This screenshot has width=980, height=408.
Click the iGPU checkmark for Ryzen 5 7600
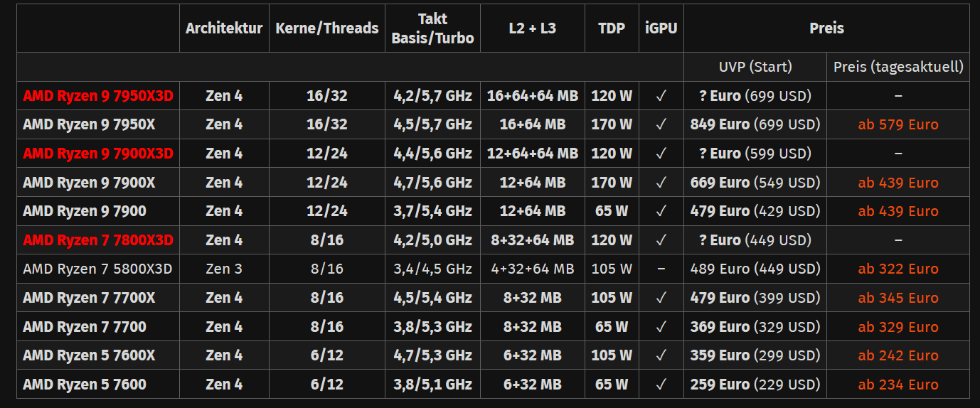tap(661, 385)
